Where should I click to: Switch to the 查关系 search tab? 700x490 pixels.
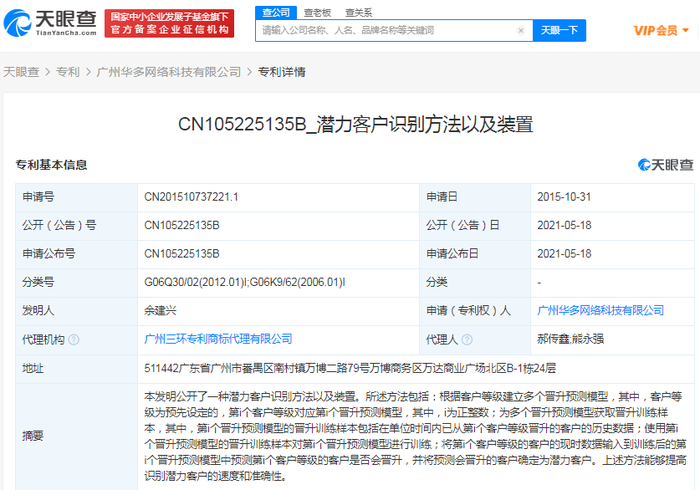click(358, 12)
